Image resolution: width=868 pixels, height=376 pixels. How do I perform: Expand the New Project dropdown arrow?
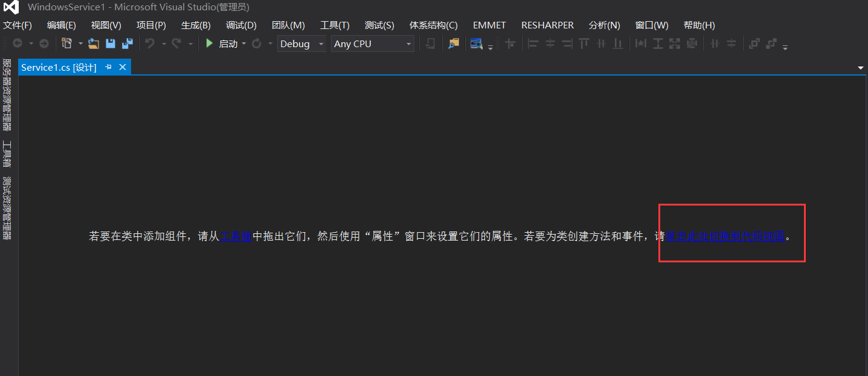80,44
